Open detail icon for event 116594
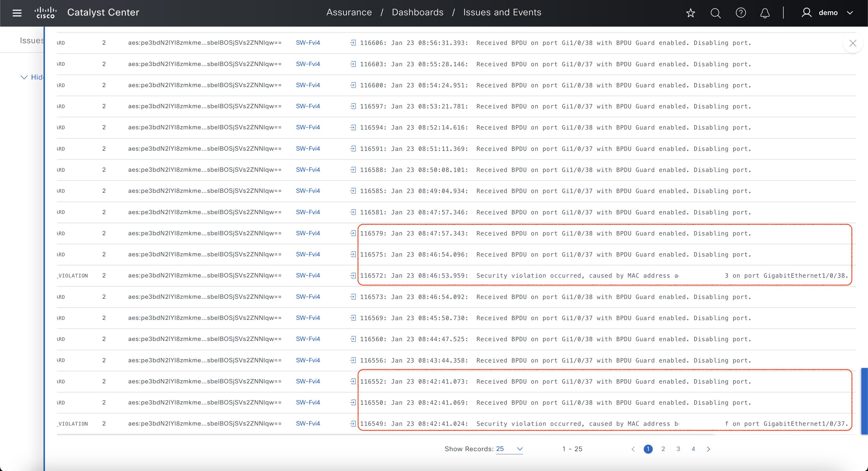The image size is (868, 471). point(353,127)
